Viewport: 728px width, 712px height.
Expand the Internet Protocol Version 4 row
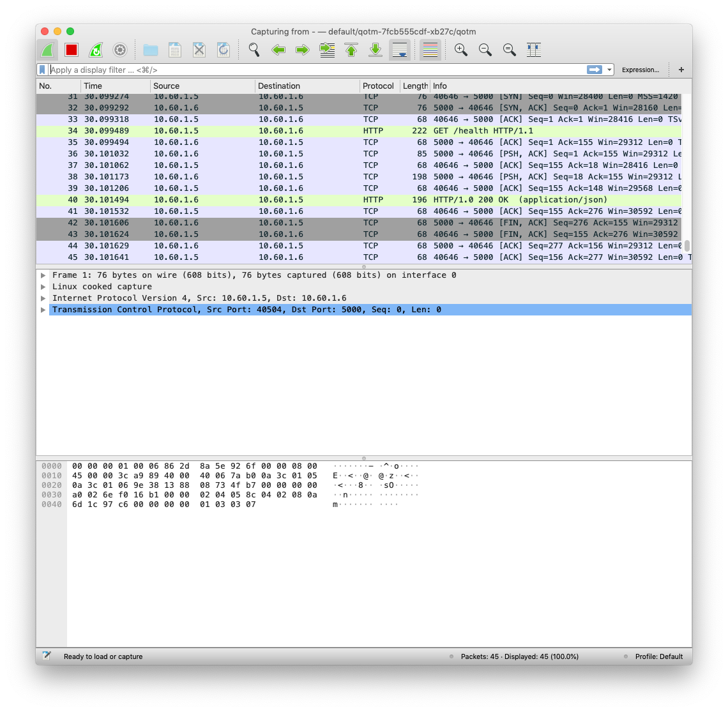coord(43,298)
